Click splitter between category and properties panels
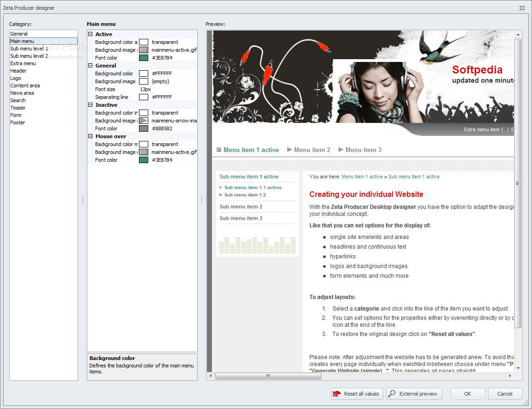This screenshot has height=409, width=532. point(83,200)
